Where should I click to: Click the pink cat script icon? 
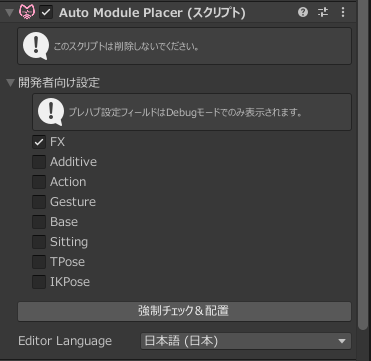(x=27, y=13)
